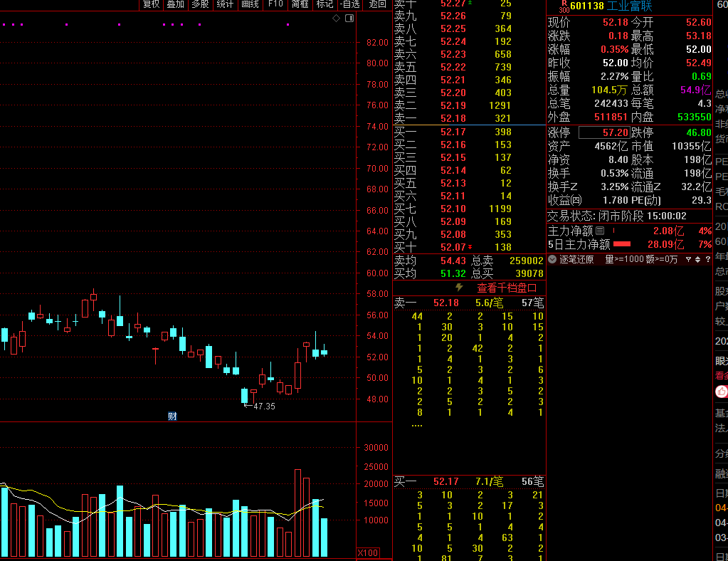Activate the 画线 drawing tool
The image size is (728, 561).
[x=250, y=4]
